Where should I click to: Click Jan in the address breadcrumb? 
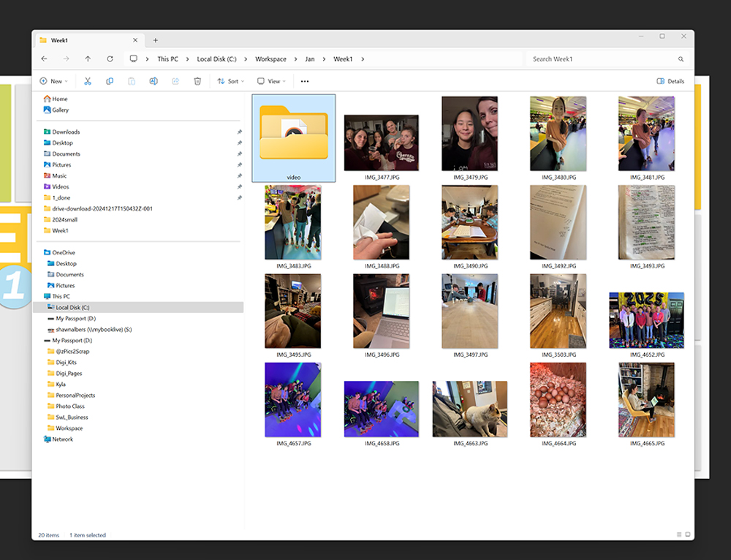pyautogui.click(x=309, y=59)
